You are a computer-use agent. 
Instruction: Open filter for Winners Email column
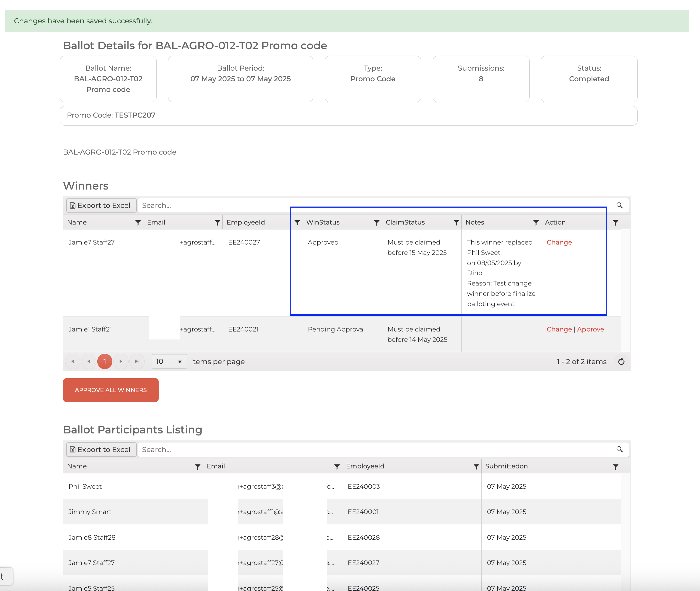(x=217, y=223)
